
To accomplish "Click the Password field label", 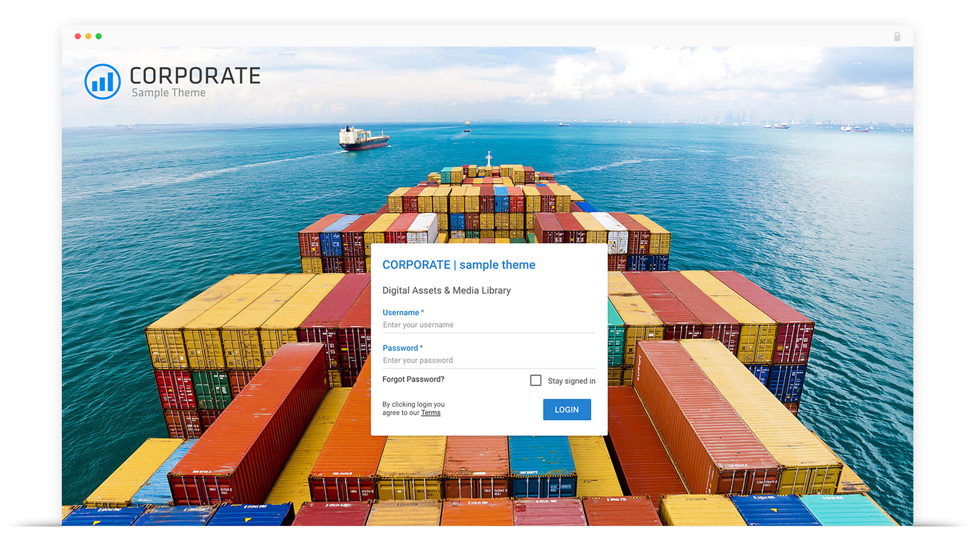I will point(401,348).
